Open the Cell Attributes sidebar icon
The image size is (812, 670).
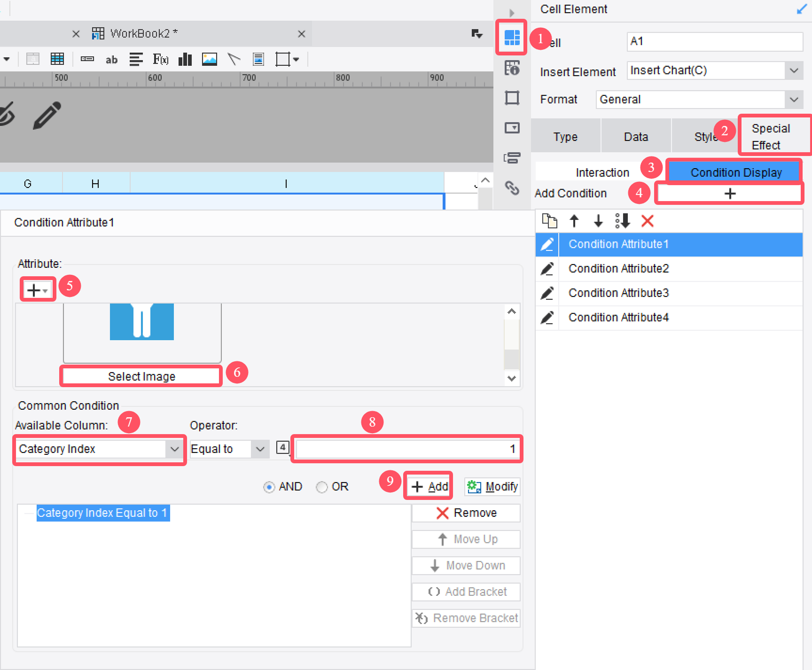coord(512,68)
